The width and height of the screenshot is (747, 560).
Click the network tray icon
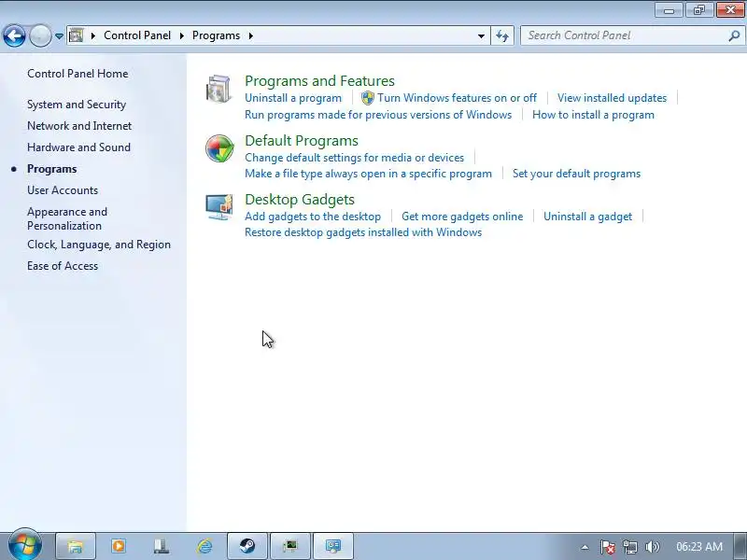[x=629, y=547]
